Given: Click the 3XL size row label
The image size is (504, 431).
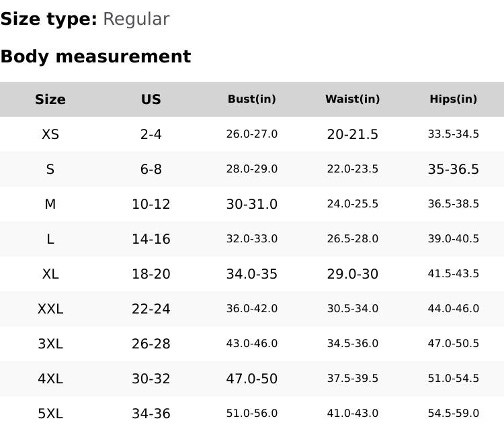Looking at the screenshot, I should pyautogui.click(x=50, y=344).
